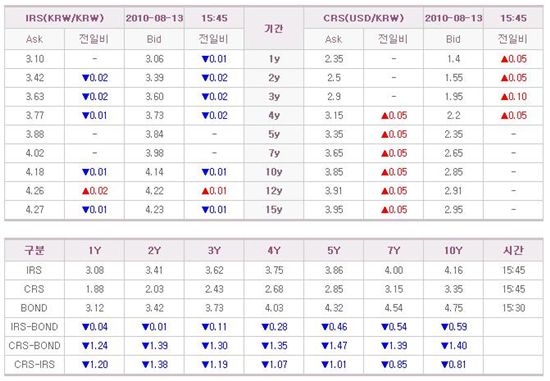Click the red ▲0.02 change at 12y
The height and width of the screenshot is (381, 550).
click(x=95, y=191)
